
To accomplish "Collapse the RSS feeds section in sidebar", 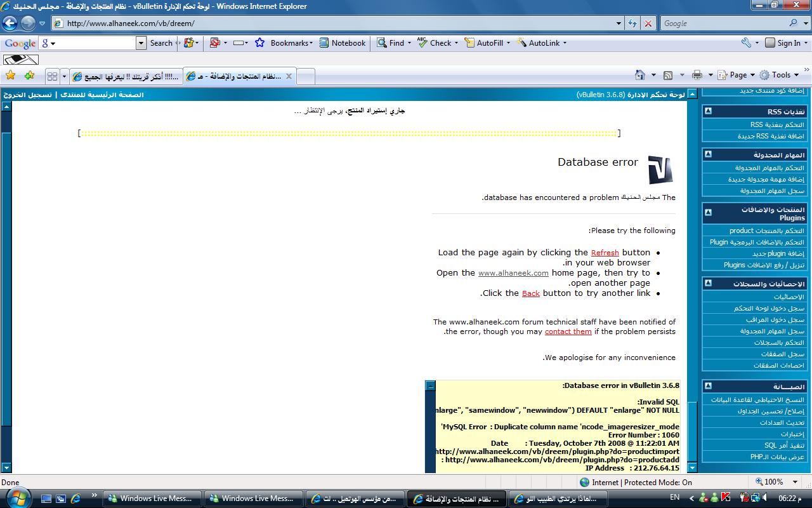I will pyautogui.click(x=708, y=111).
